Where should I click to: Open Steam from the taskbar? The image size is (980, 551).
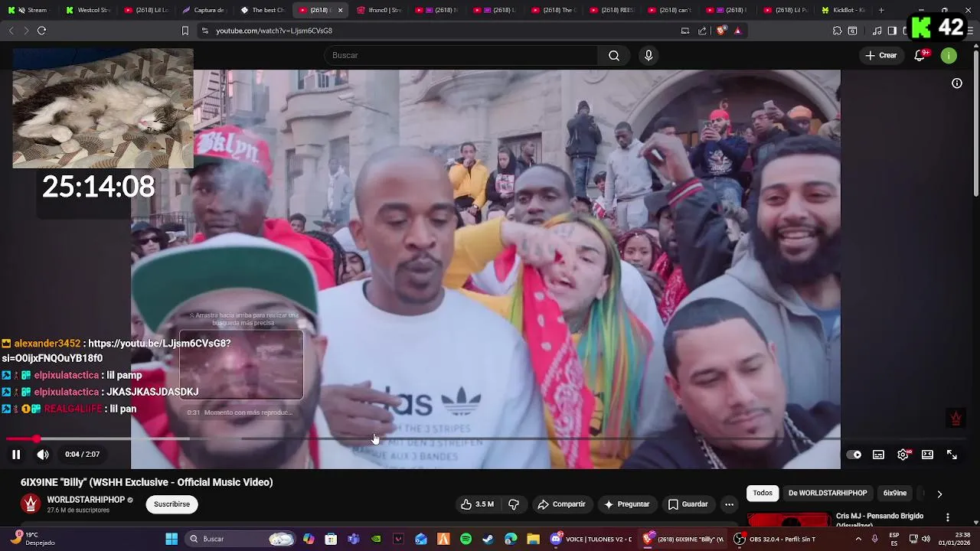[x=488, y=539]
